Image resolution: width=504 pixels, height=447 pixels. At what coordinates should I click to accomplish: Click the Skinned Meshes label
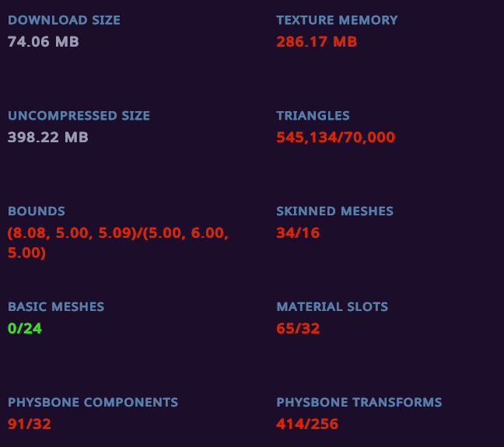click(334, 211)
